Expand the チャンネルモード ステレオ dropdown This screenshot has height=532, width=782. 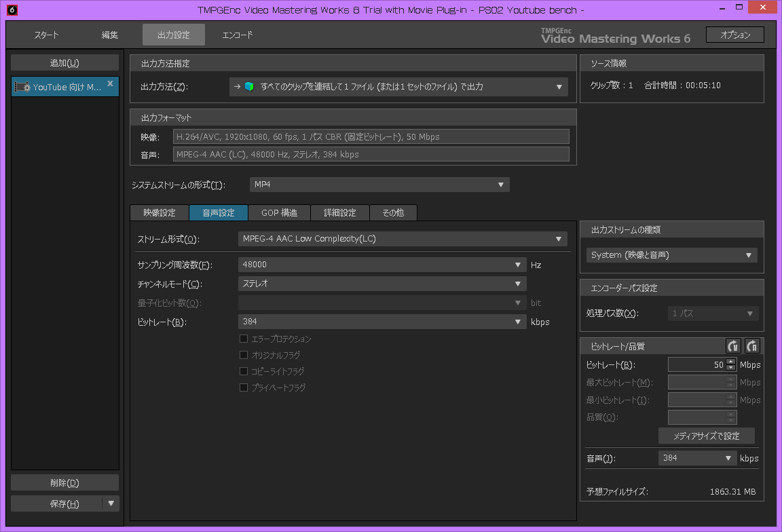point(382,284)
